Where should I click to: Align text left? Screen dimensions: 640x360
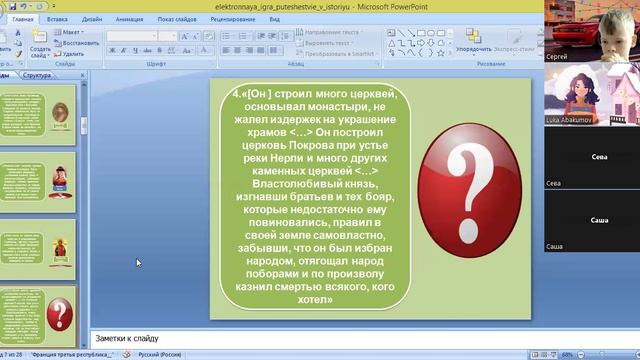[226, 50]
